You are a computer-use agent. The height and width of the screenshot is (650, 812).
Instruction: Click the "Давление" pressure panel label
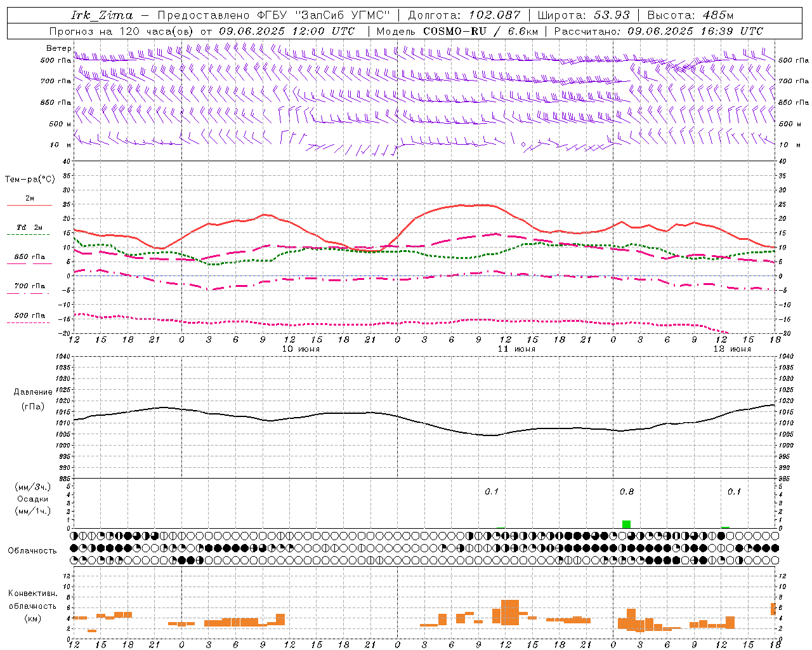click(32, 392)
